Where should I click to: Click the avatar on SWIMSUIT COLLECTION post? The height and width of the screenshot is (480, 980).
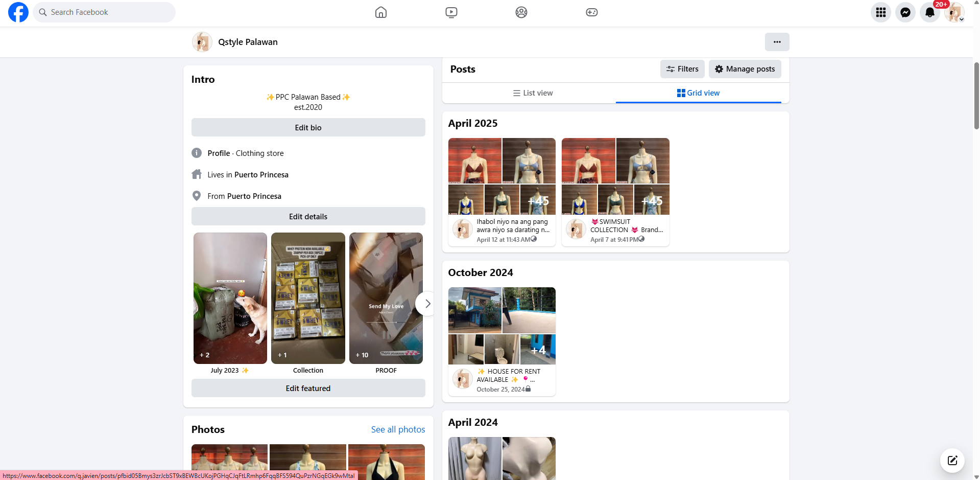pos(576,229)
